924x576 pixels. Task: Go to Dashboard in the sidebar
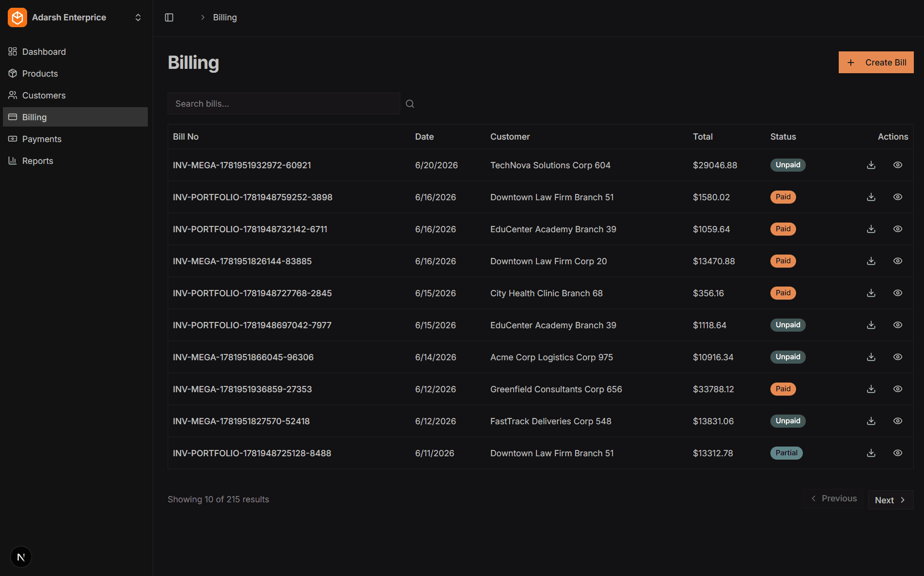pyautogui.click(x=75, y=51)
